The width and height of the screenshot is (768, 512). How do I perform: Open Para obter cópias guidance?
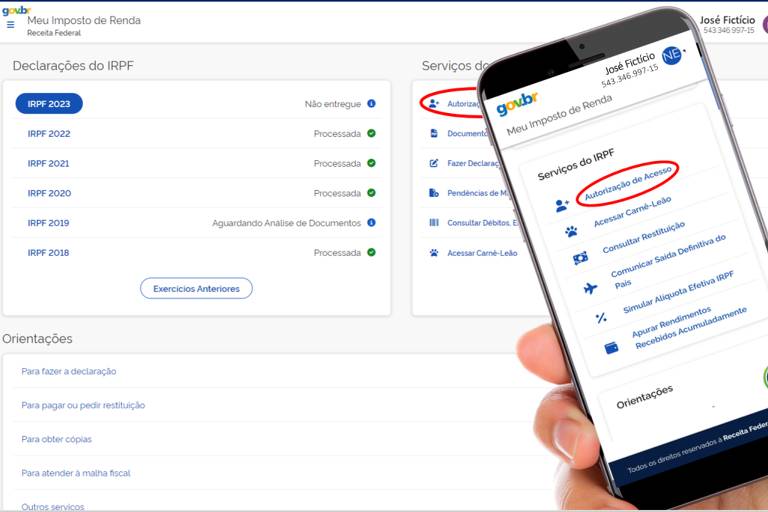click(57, 439)
